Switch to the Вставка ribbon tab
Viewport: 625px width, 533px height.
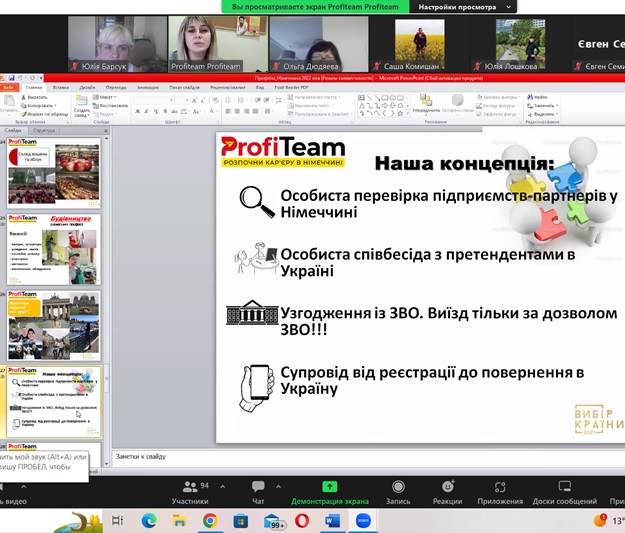coord(61,87)
